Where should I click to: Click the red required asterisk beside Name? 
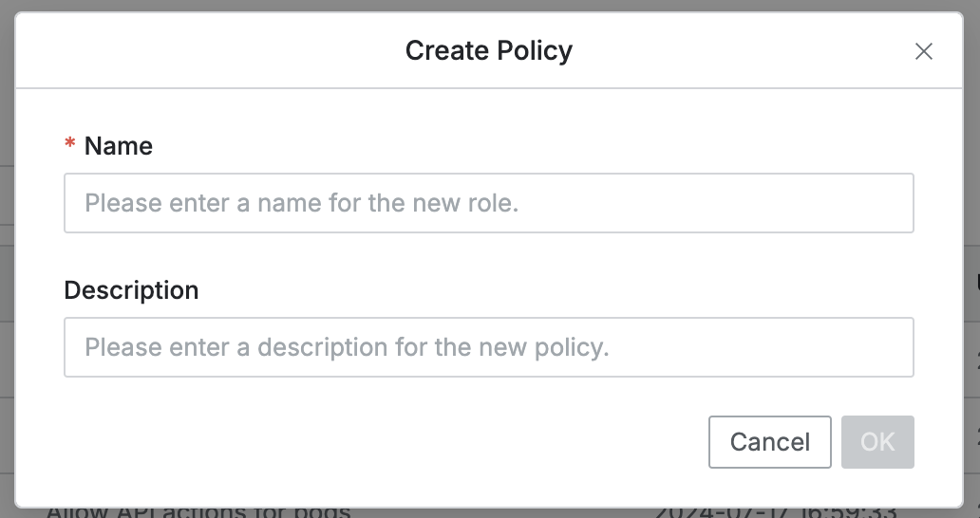70,145
